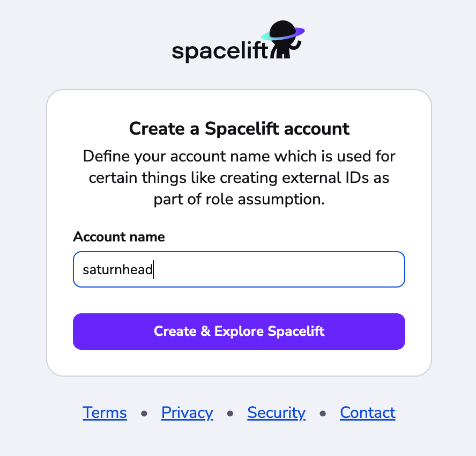Click inside the Account name field
Viewport: 476px width, 456px height.
click(x=239, y=269)
